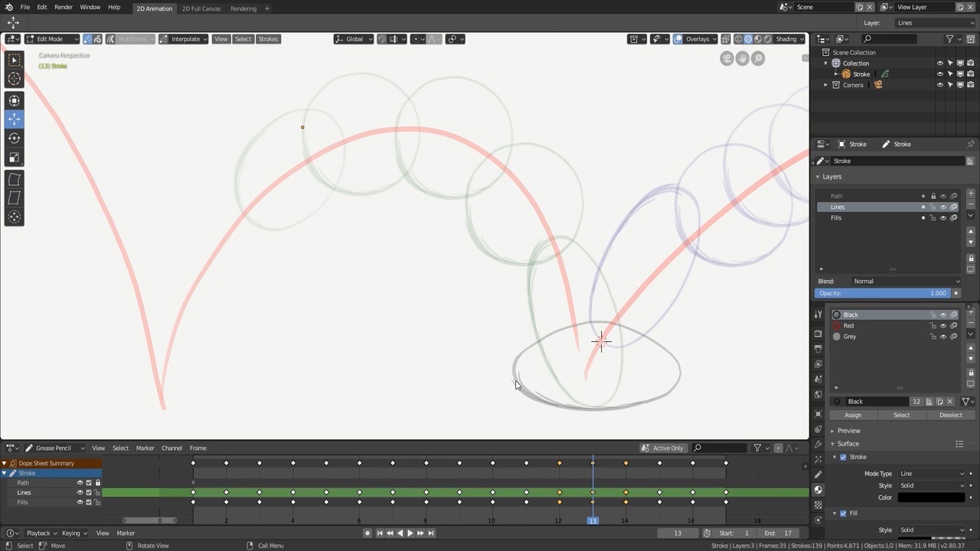Screen dimensions: 980x551
Task: Add a new layer with plus button
Action: click(971, 194)
